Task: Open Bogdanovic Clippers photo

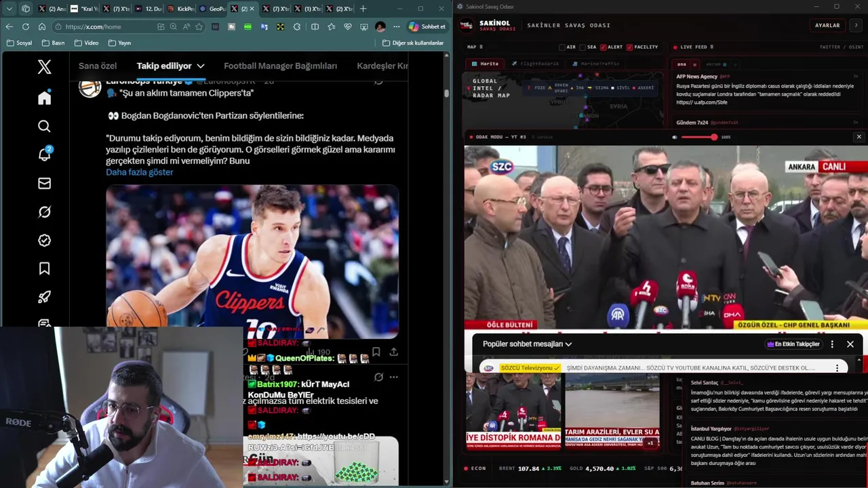Action: click(252, 261)
